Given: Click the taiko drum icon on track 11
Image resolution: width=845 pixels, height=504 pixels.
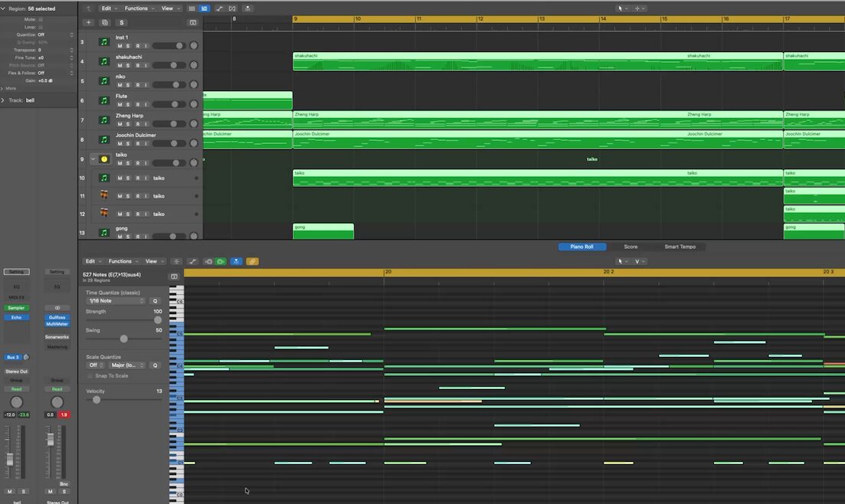Looking at the screenshot, I should [104, 196].
